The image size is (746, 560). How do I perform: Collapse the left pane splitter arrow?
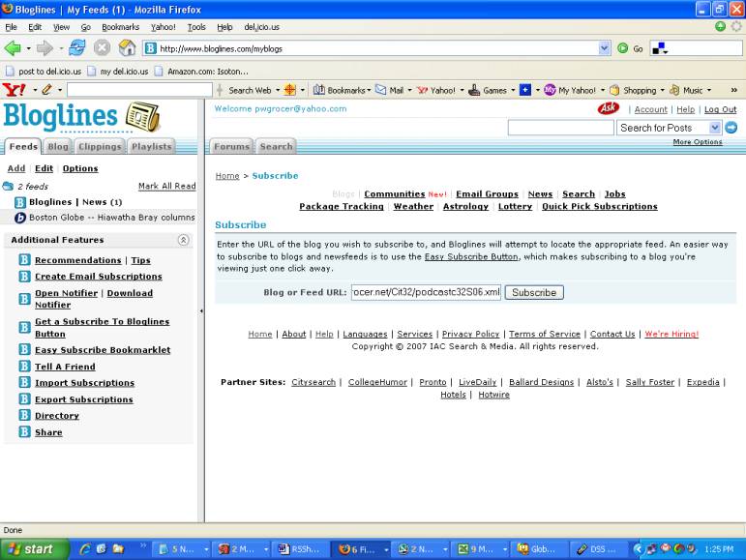201,310
